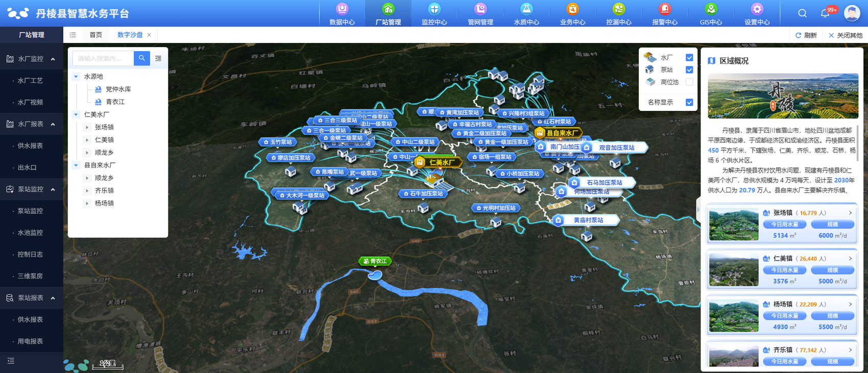Collapse the 泵站监控 sidebar section
The image size is (868, 373).
coord(53,190)
